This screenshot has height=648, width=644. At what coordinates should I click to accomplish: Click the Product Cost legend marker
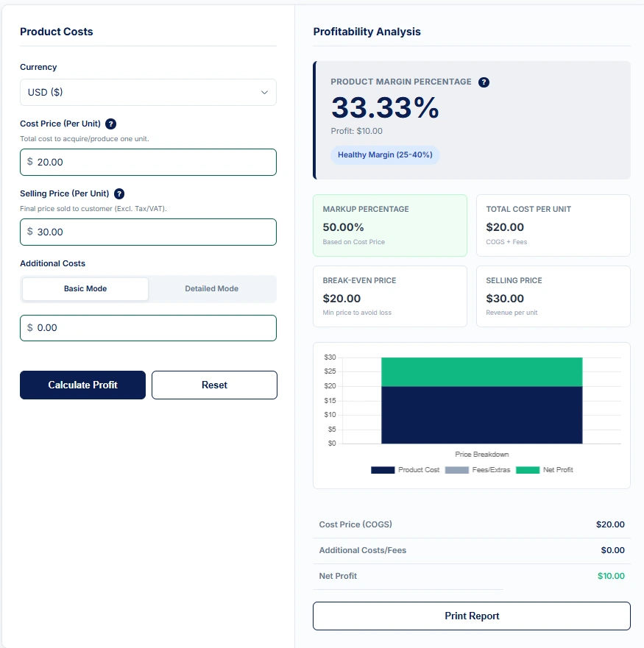click(x=382, y=469)
